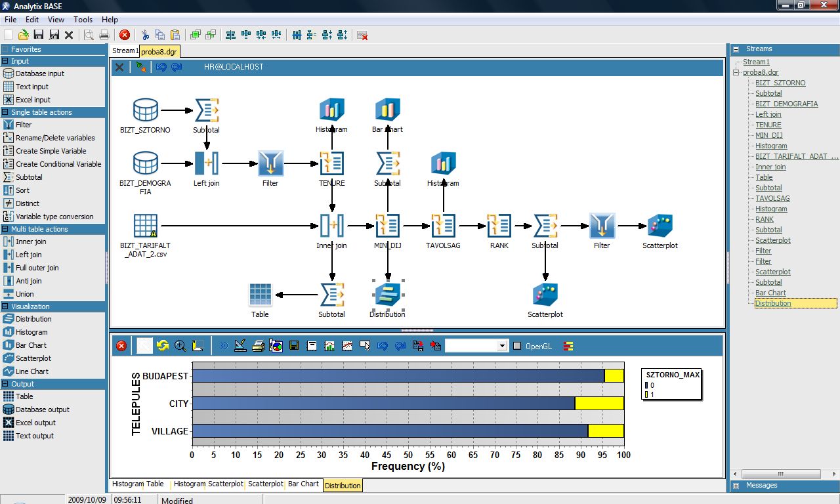
Task: Click the Bar Chart node on canvas
Action: [x=387, y=110]
